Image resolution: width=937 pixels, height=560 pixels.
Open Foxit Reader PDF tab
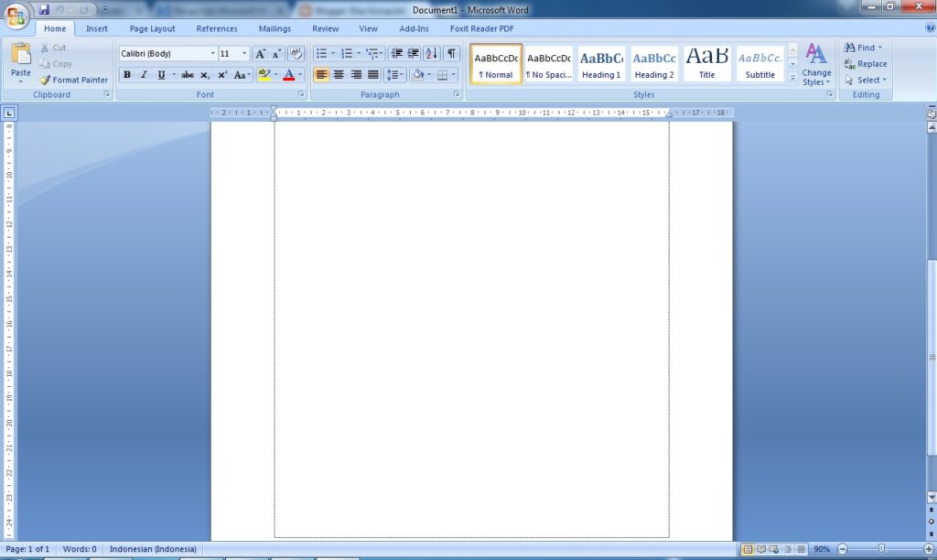[x=481, y=28]
